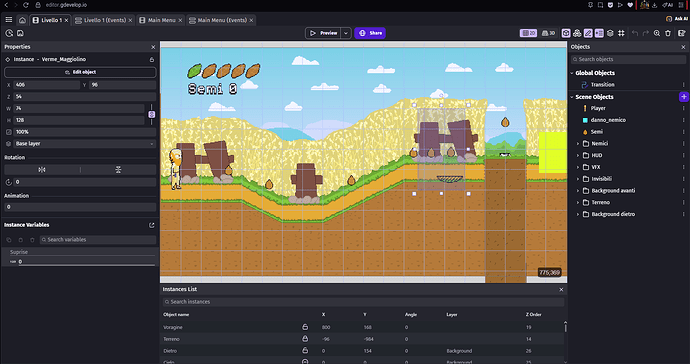The image size is (690, 364).
Task: Toggle keep ratio link between width and height
Action: [151, 114]
